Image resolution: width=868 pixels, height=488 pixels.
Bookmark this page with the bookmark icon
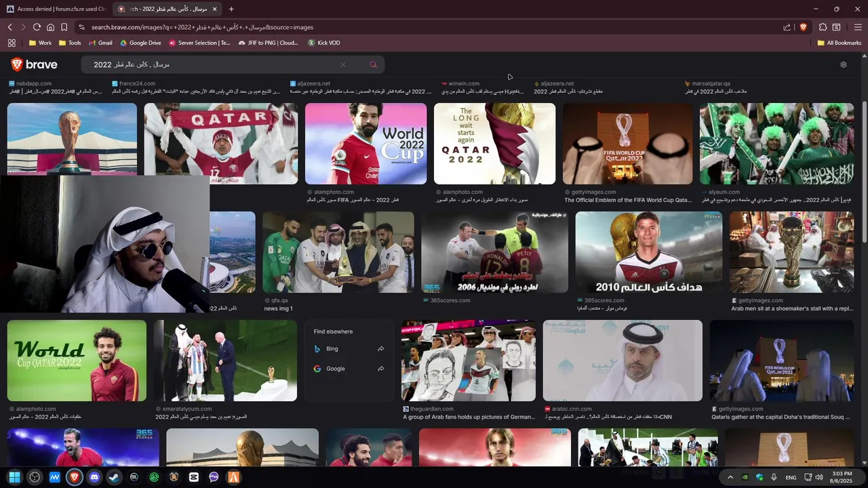[x=64, y=27]
